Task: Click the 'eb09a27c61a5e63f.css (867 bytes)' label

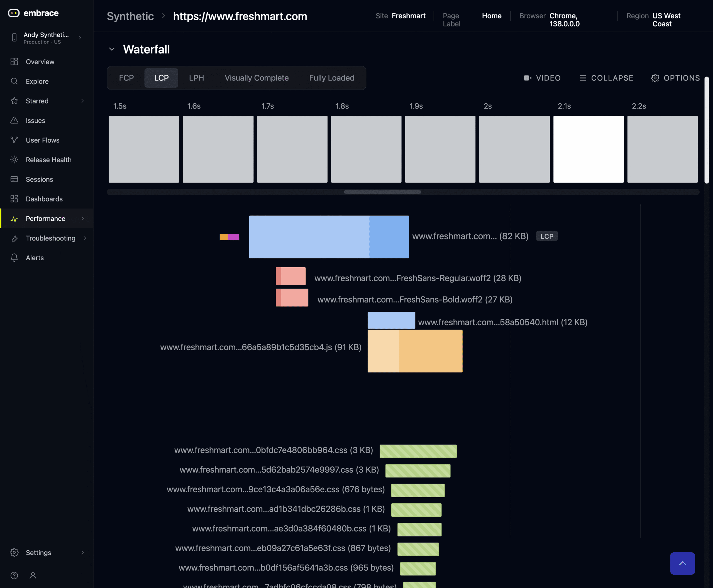Action: (x=283, y=548)
